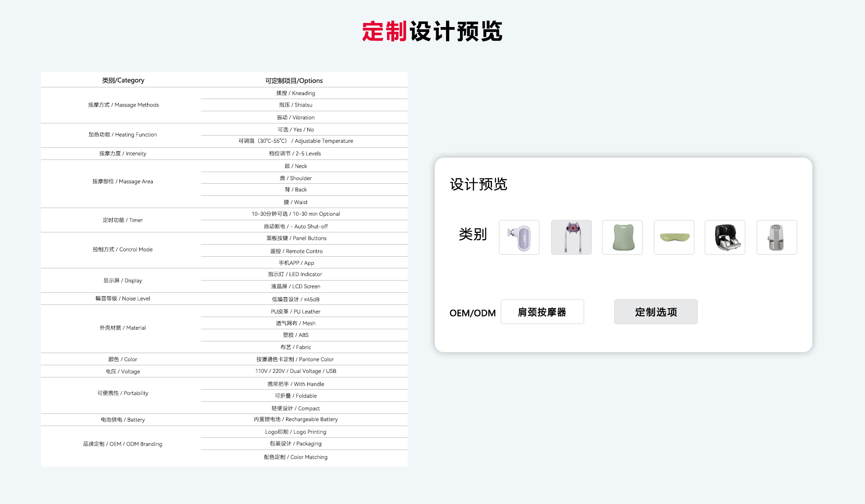Viewport: 865px width, 504px height.
Task: Select the massage gun product thumbnail
Action: tap(519, 237)
